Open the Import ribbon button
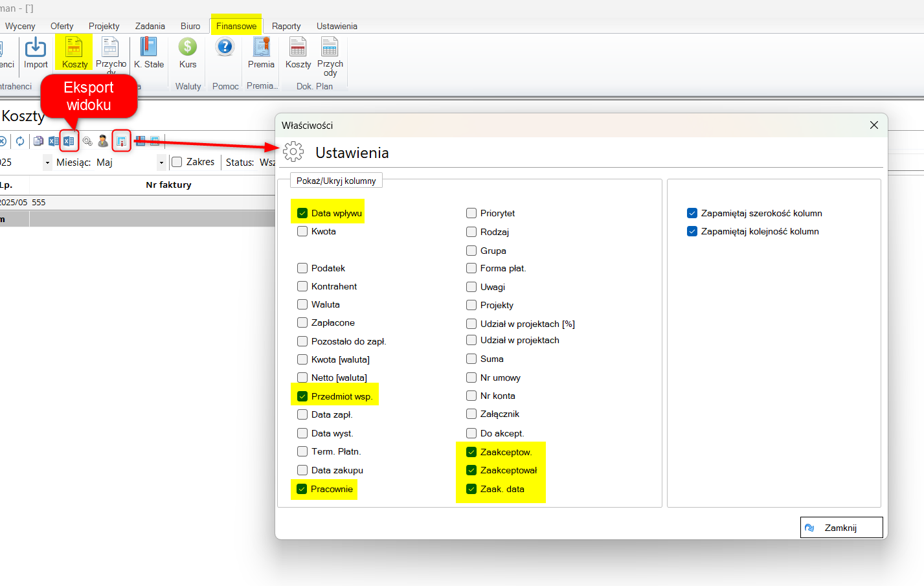This screenshot has width=924, height=586. (36, 53)
